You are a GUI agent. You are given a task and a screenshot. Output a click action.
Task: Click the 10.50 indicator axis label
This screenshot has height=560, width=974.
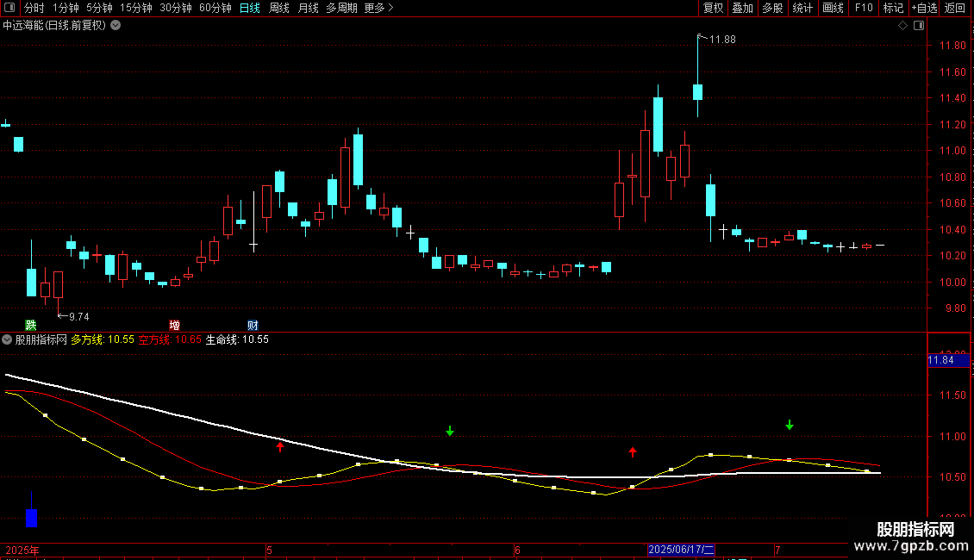952,477
